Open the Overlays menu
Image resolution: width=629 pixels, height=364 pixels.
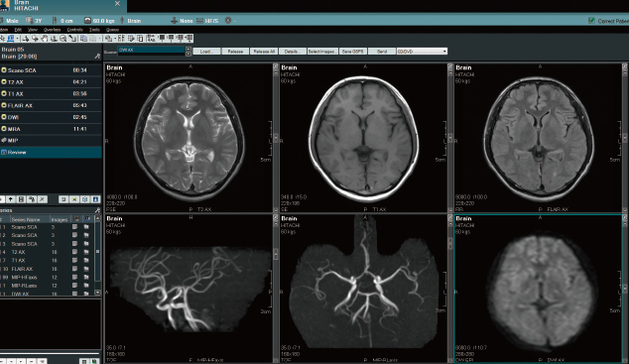coord(53,30)
